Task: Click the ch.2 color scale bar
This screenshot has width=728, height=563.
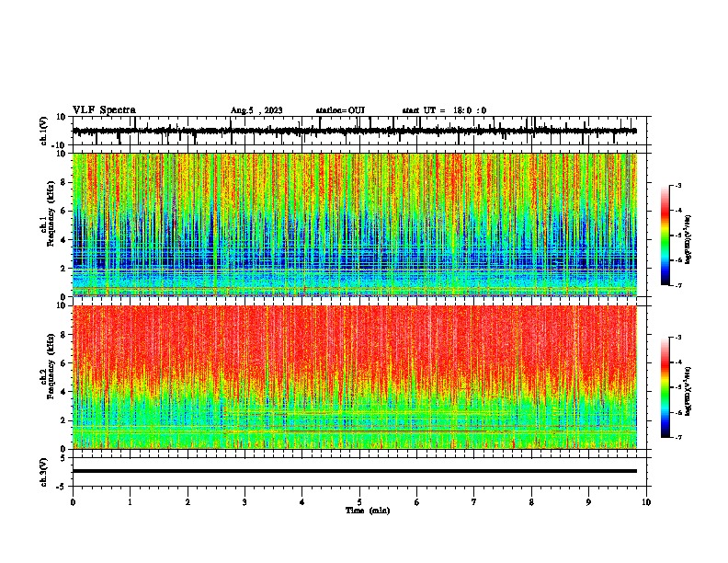Action: (x=665, y=387)
